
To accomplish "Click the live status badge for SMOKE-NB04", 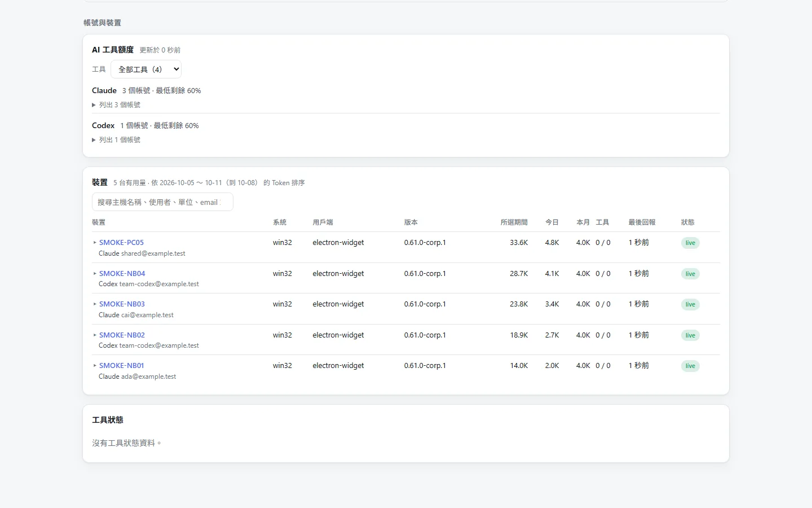I will click(690, 274).
